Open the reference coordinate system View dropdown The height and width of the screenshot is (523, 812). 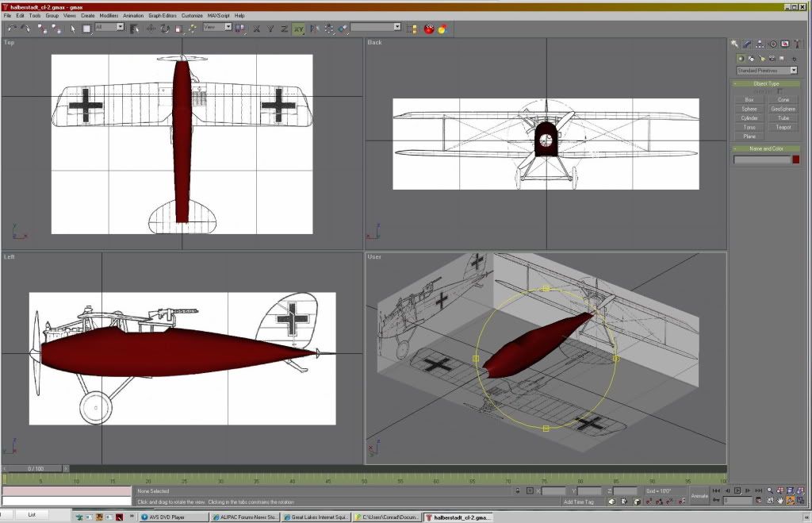pyautogui.click(x=217, y=27)
